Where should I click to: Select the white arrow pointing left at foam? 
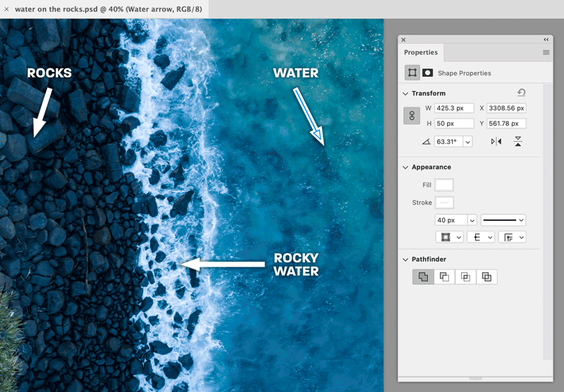pos(223,264)
